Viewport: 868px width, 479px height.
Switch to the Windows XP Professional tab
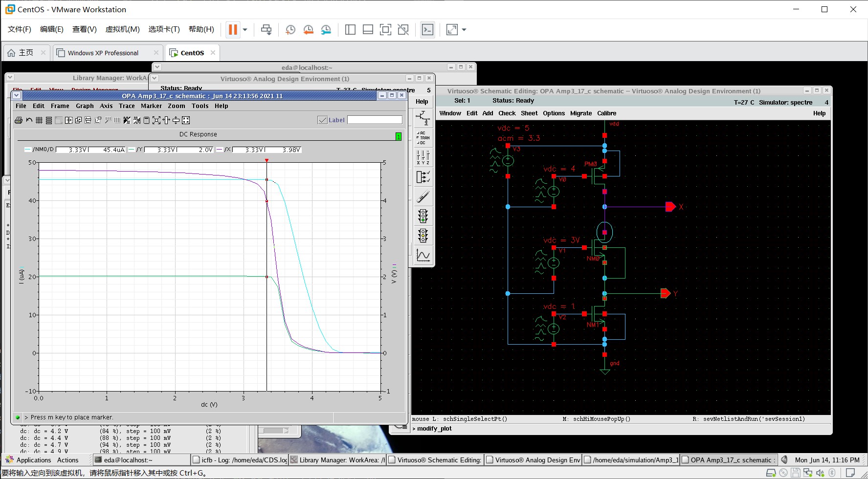[x=103, y=53]
